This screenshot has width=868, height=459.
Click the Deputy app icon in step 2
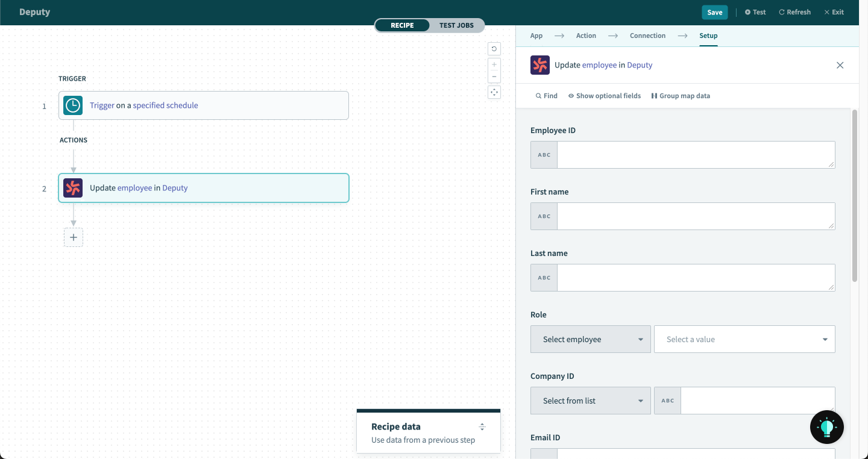tap(73, 188)
